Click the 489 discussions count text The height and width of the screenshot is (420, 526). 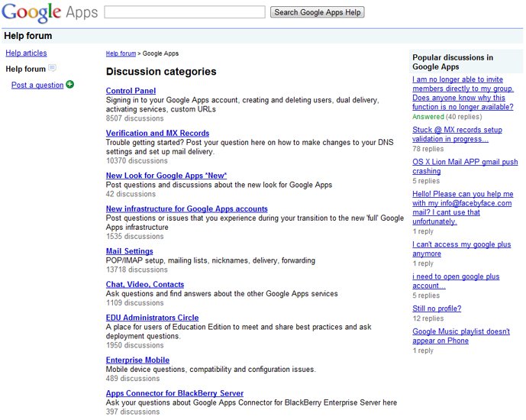pyautogui.click(x=133, y=379)
